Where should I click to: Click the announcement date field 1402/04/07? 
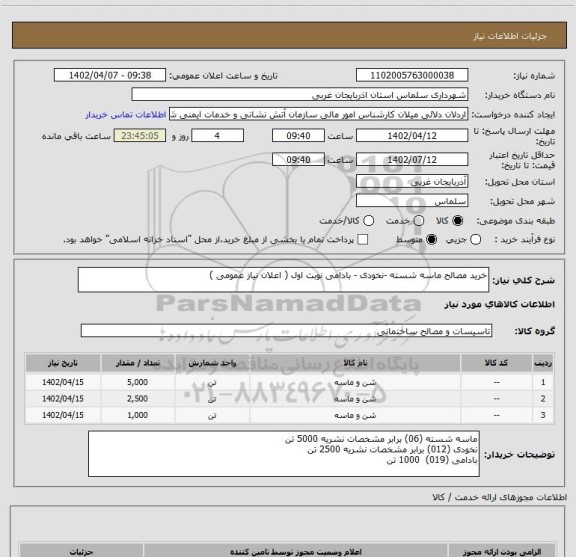pos(110,75)
